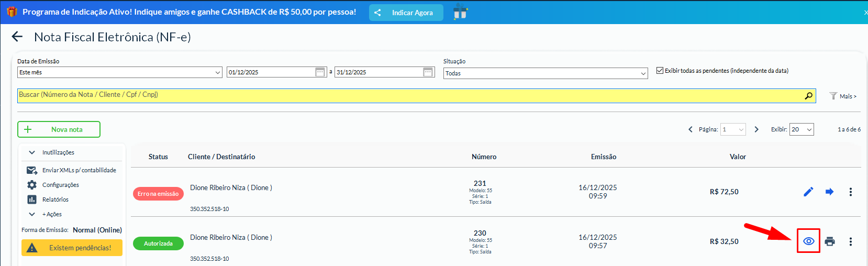Click the pencil edit icon for note 231
This screenshot has width=868, height=266.
tap(808, 192)
